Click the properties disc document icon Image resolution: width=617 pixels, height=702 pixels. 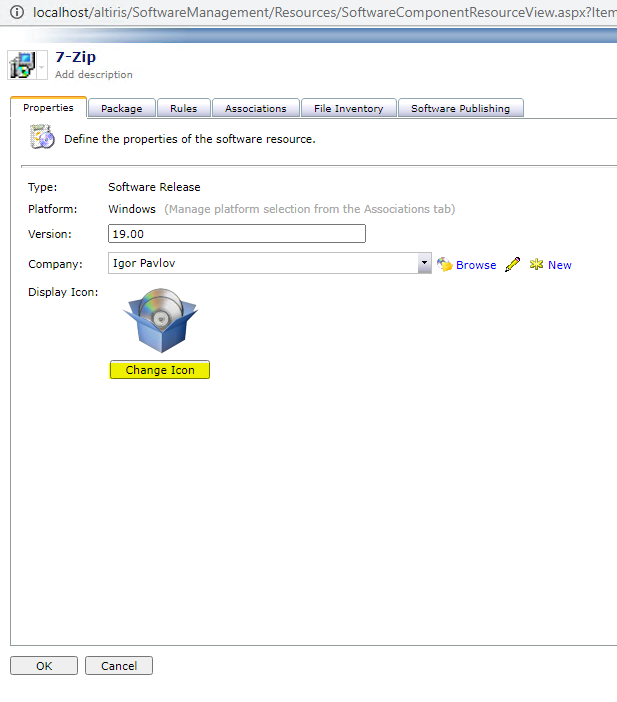(x=42, y=137)
